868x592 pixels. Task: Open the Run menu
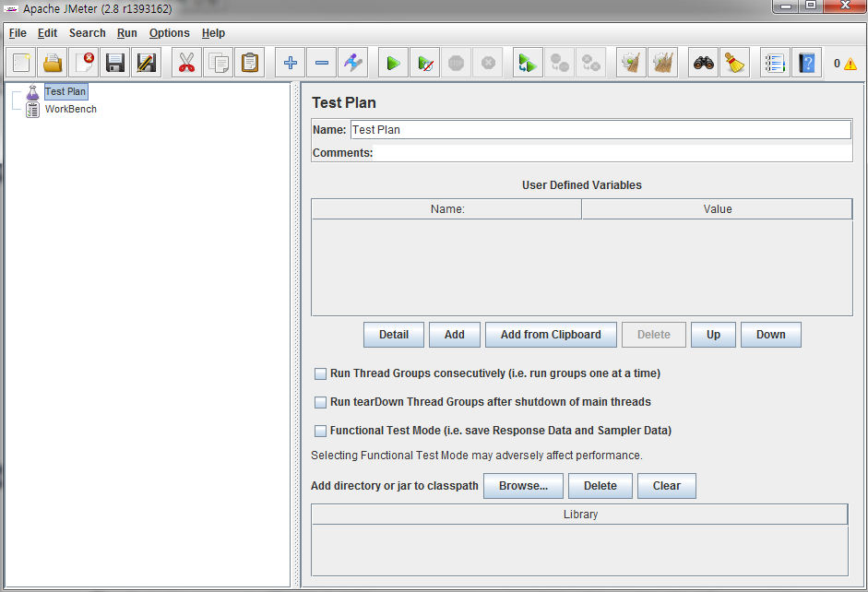pyautogui.click(x=126, y=33)
